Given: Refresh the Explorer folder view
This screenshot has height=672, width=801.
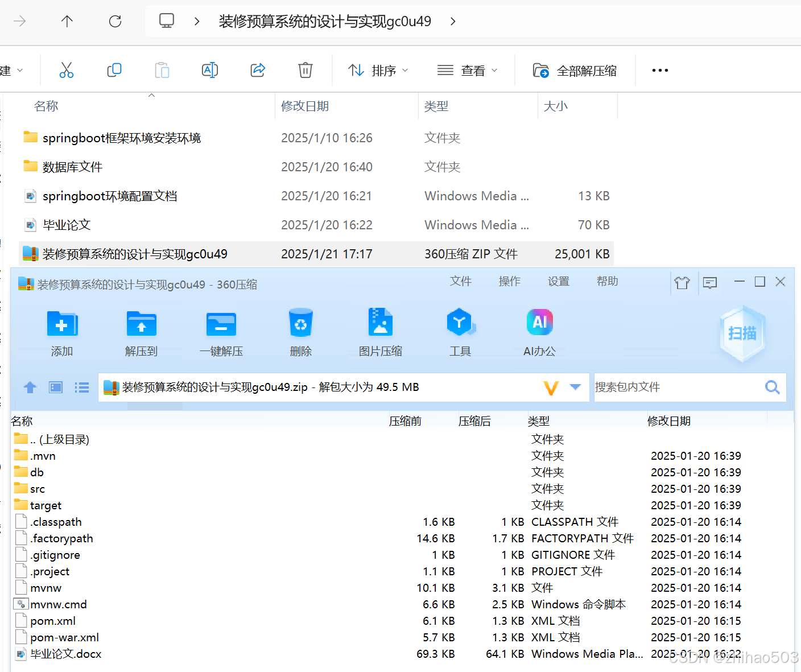Looking at the screenshot, I should point(115,22).
